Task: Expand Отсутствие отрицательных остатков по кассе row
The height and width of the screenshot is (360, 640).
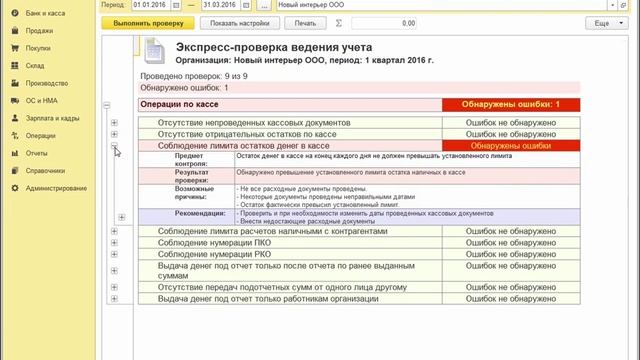Action: (114, 134)
